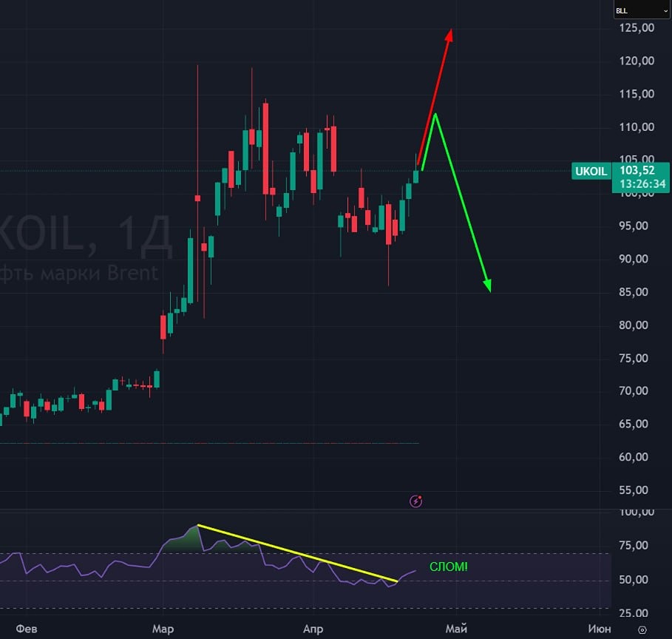Click the UKOIL price label on the scale
672x639 pixels.
[591, 171]
